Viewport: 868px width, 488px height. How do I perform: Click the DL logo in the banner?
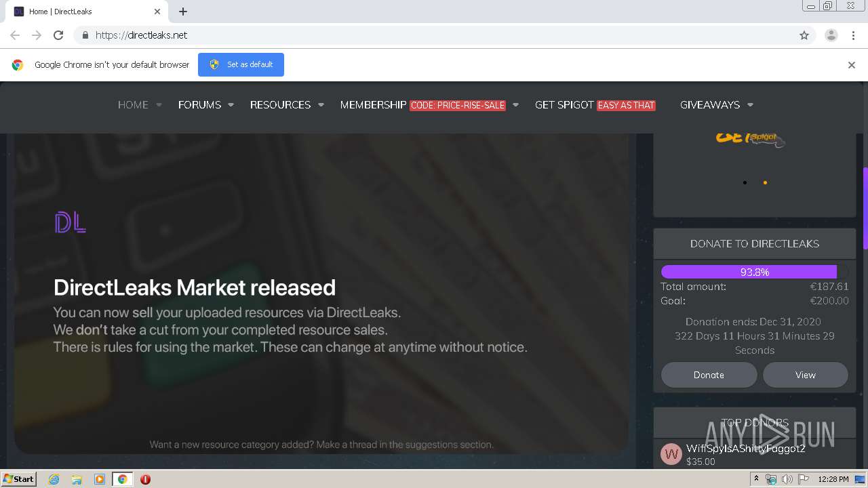[x=71, y=222]
